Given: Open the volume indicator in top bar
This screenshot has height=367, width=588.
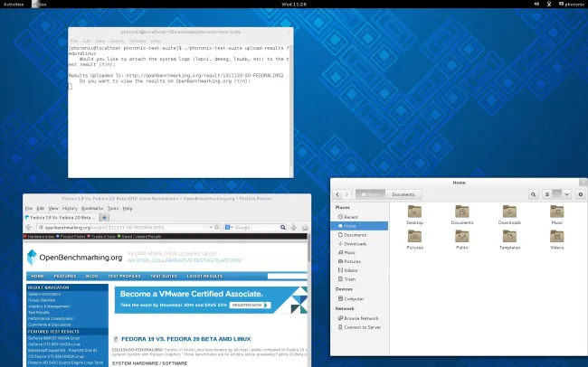Looking at the screenshot, I should (536, 5).
